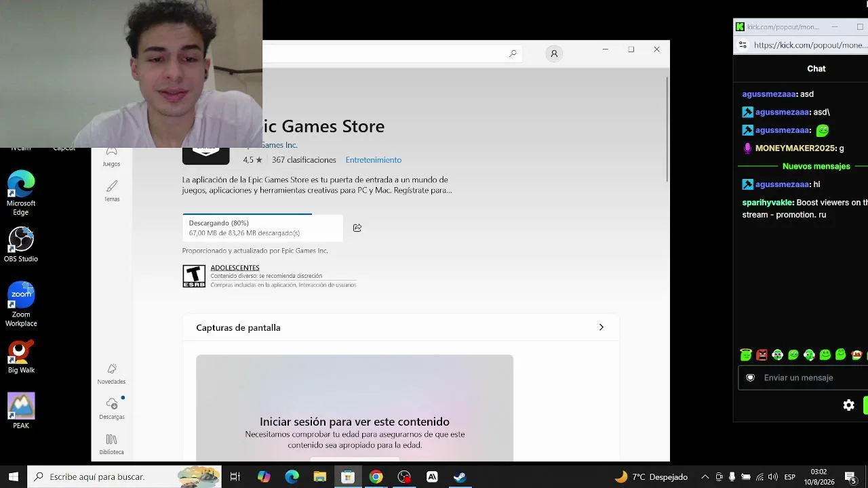868x488 pixels.
Task: Open the Temas section in Store sidebar
Action: [112, 192]
